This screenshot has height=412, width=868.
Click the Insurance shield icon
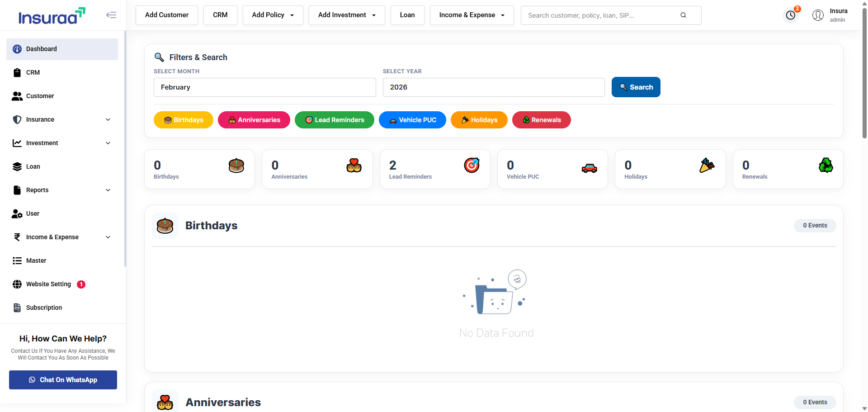[17, 119]
